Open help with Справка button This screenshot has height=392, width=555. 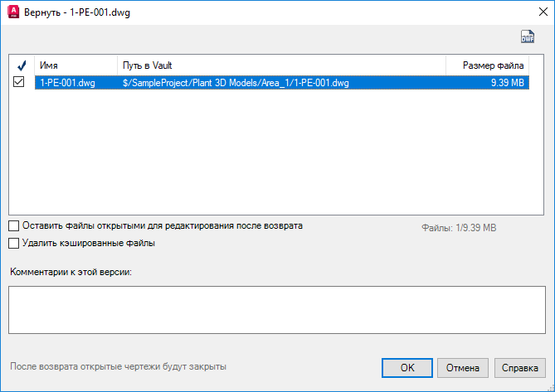[519, 367]
